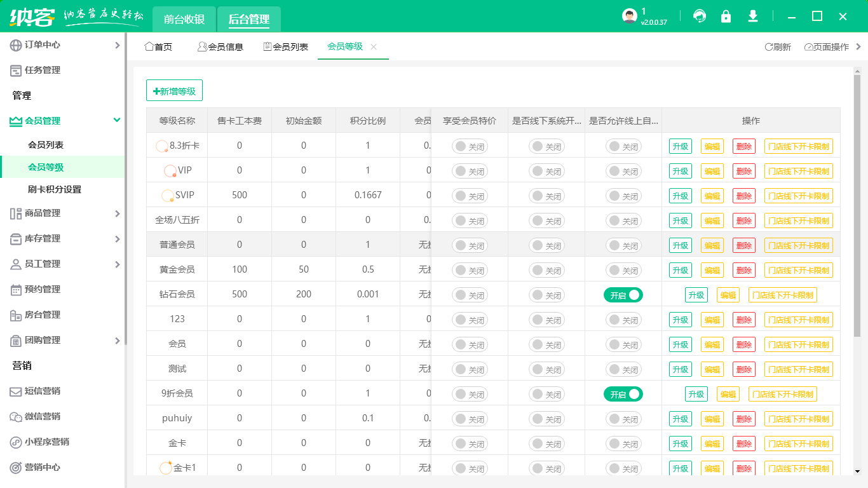
Task: Switch to the 会员列表 page tab
Action: click(x=285, y=47)
